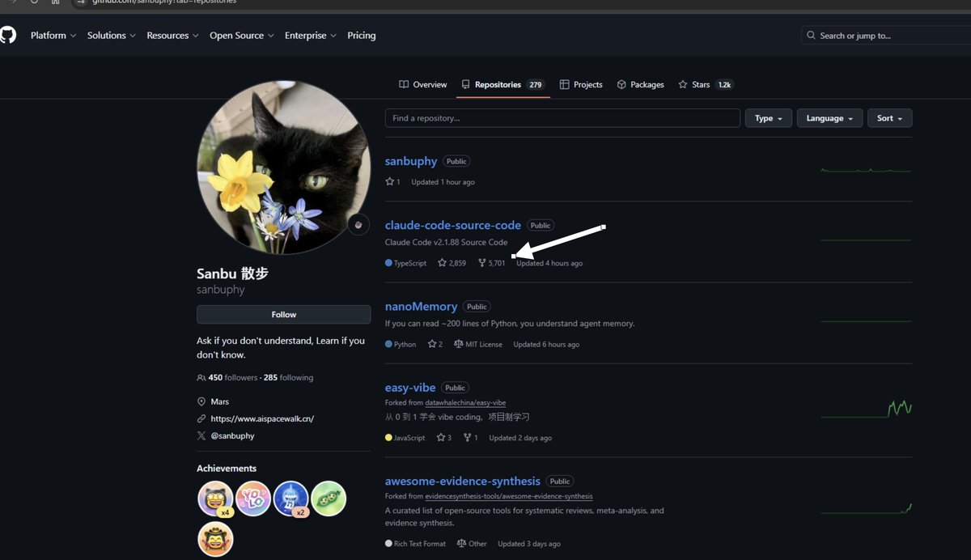
Task: View forks of the easy-vibe repo
Action: [x=470, y=438]
